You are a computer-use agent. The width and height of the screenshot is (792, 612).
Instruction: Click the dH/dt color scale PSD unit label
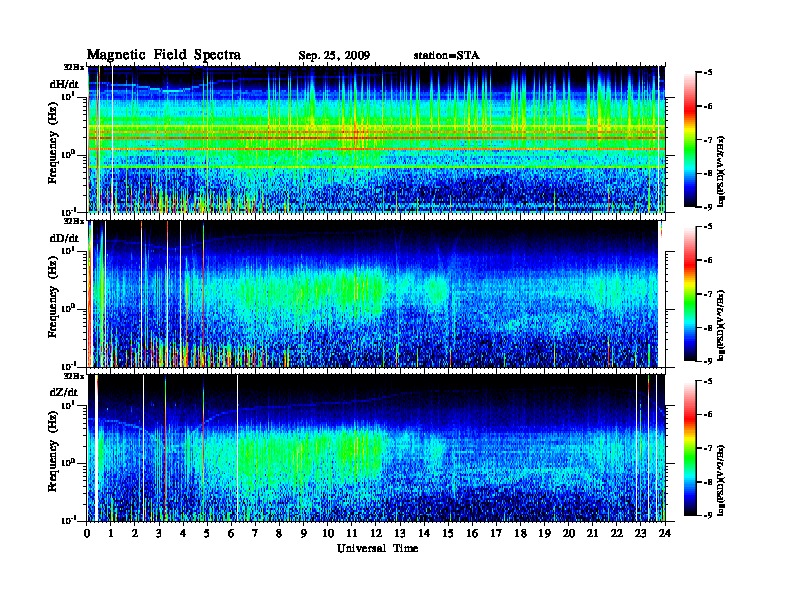721,172
